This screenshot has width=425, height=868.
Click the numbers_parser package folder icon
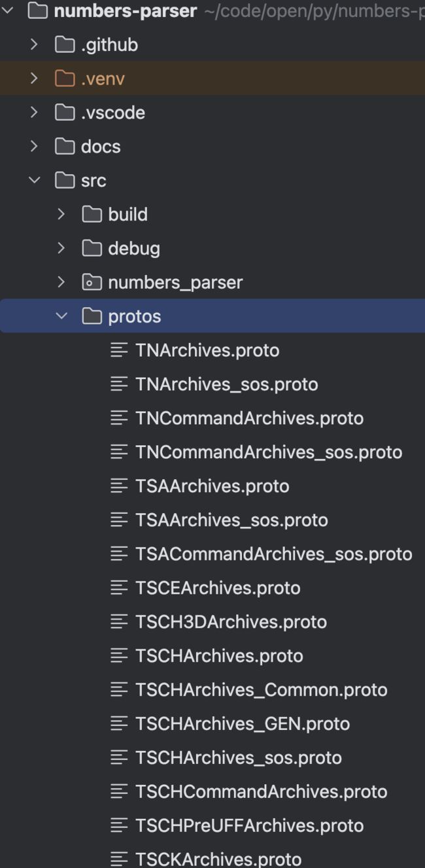click(x=92, y=282)
